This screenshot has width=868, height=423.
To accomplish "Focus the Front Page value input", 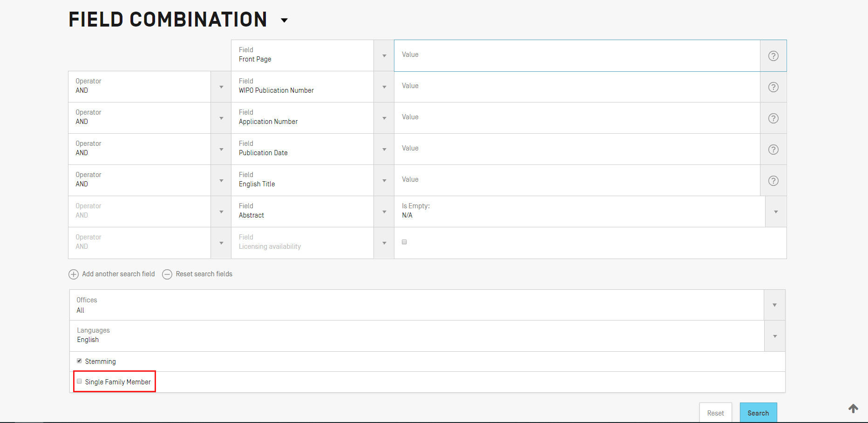I will click(577, 55).
